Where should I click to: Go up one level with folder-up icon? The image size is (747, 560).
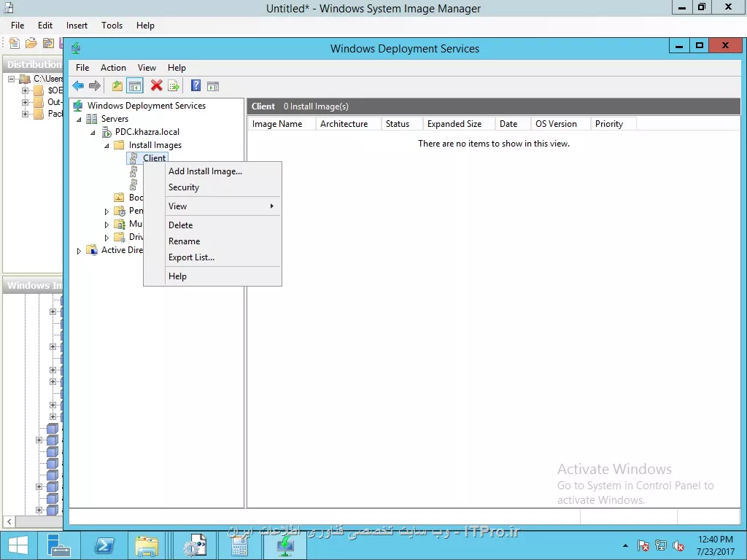pyautogui.click(x=117, y=86)
